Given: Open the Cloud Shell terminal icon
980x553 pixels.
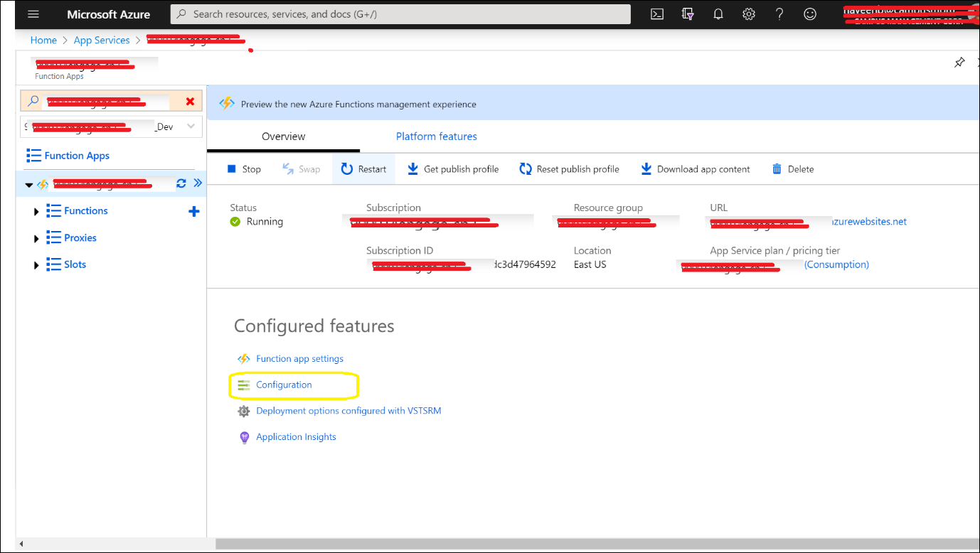Looking at the screenshot, I should 657,14.
